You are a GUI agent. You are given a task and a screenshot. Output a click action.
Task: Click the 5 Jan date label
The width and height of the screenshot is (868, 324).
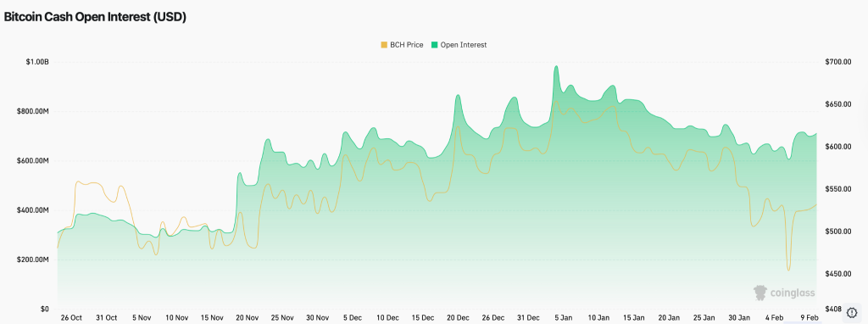tap(564, 318)
